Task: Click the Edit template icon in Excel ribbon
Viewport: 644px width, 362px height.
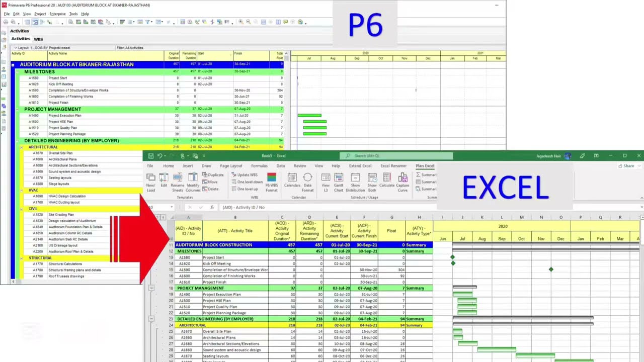Action: click(164, 180)
